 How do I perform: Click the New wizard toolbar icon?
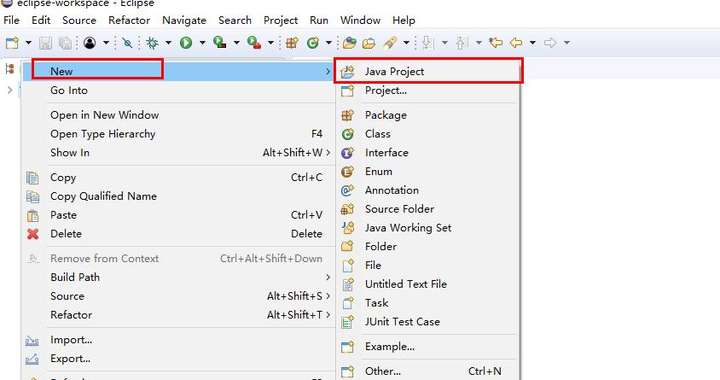tap(12, 43)
